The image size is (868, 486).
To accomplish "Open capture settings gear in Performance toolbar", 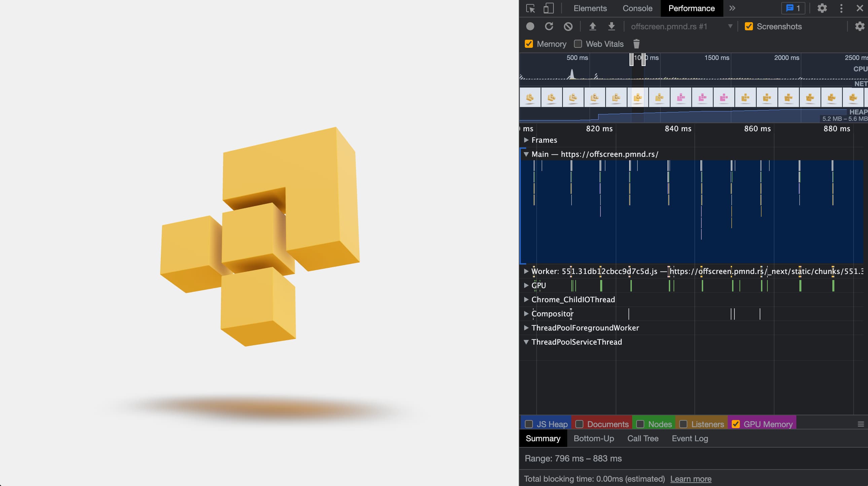I will point(859,26).
